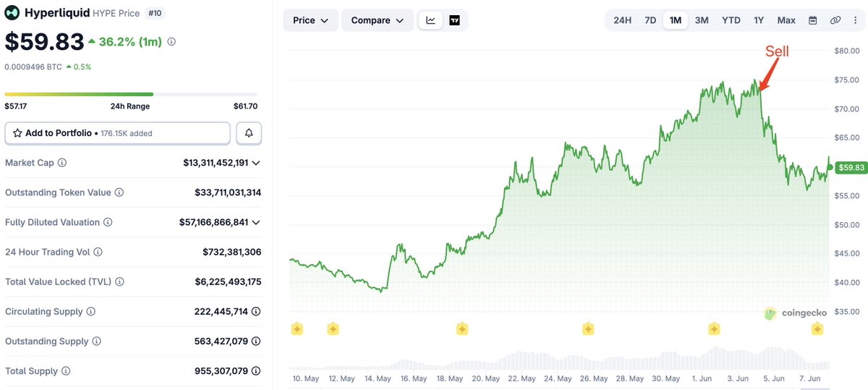This screenshot has width=868, height=390.
Task: Click the price-change info icon beside 36.2% (1m)
Action: [x=171, y=42]
